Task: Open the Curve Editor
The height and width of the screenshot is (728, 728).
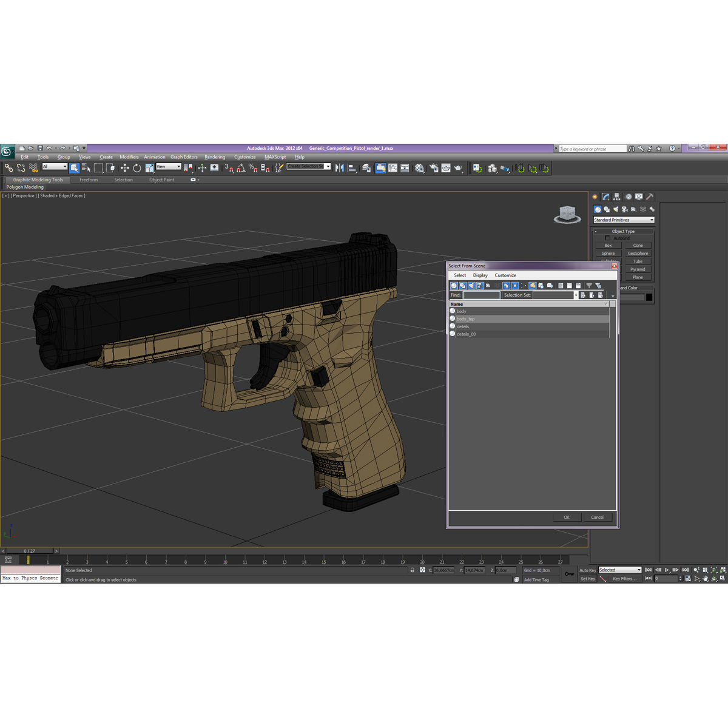Action: pyautogui.click(x=393, y=168)
